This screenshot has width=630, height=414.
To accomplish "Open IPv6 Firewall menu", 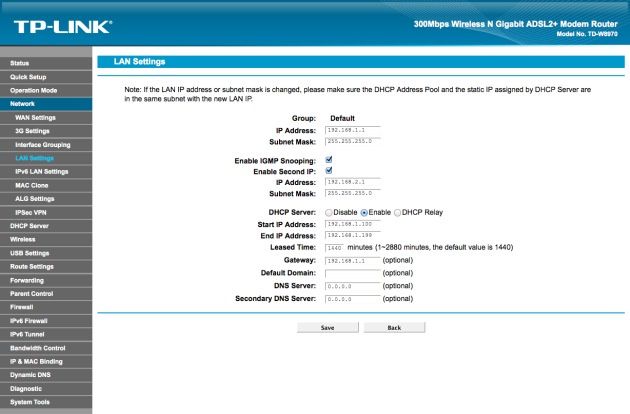I will [46, 321].
